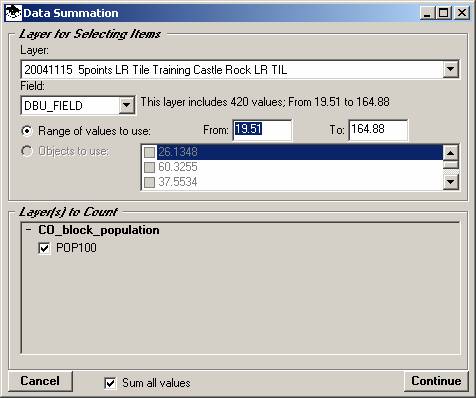Select the CO_block_population layer name
The image size is (476, 398).
[x=99, y=230]
